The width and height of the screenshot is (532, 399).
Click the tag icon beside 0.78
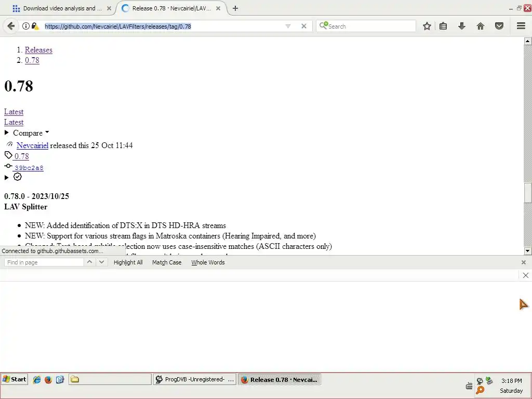[8, 155]
